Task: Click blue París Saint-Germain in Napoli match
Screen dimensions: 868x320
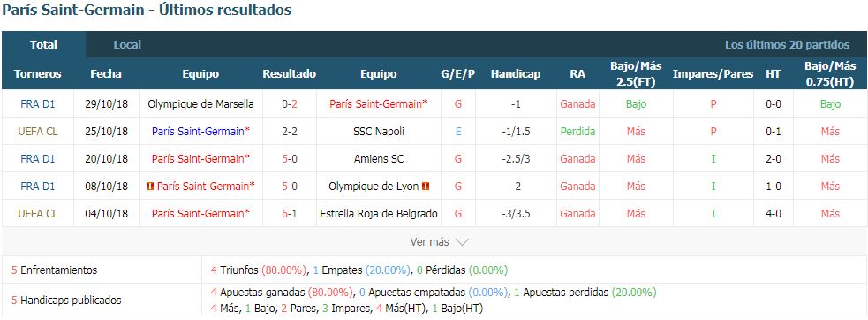Action: [200, 132]
